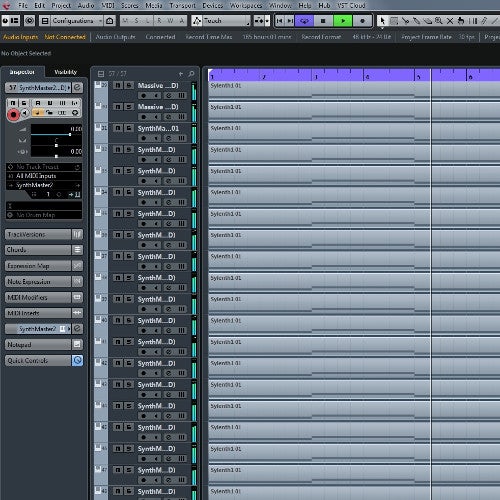This screenshot has height=500, width=500.
Task: Expand the Expression Map inspector section
Action: pyautogui.click(x=38, y=266)
